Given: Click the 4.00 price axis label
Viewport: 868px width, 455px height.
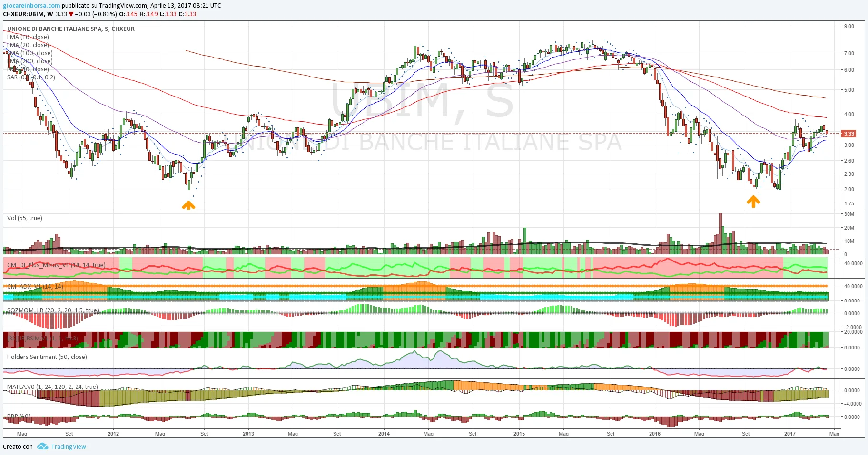Looking at the screenshot, I should pyautogui.click(x=849, y=114).
